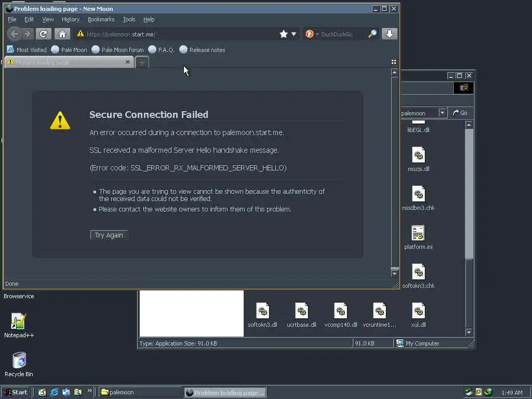The width and height of the screenshot is (532, 399).
Task: Click the list all tabs grid icon
Action: 394,62
